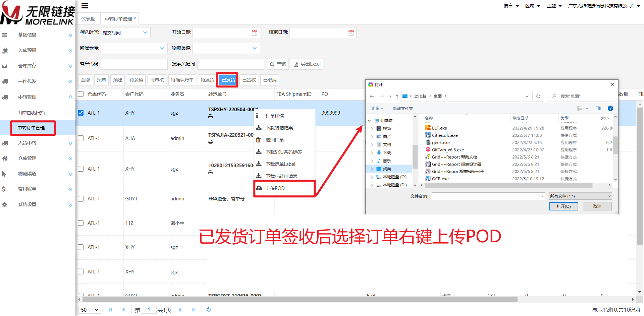The width and height of the screenshot is (644, 316).
Task: Select OCR.exe file
Action: 440,179
